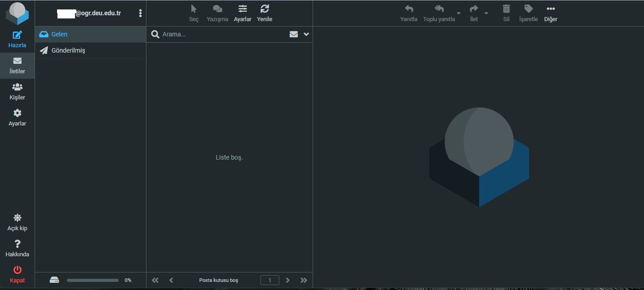Click the Hakkında question mark icon

(x=17, y=244)
